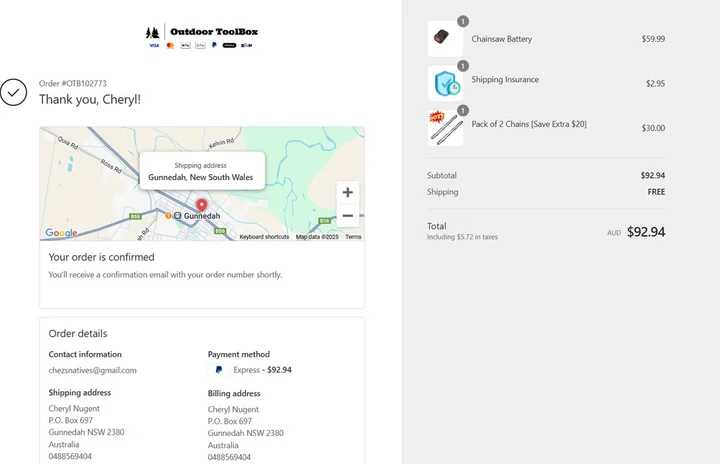The image size is (720, 464).
Task: Click the Map data ©2025 label
Action: [317, 237]
